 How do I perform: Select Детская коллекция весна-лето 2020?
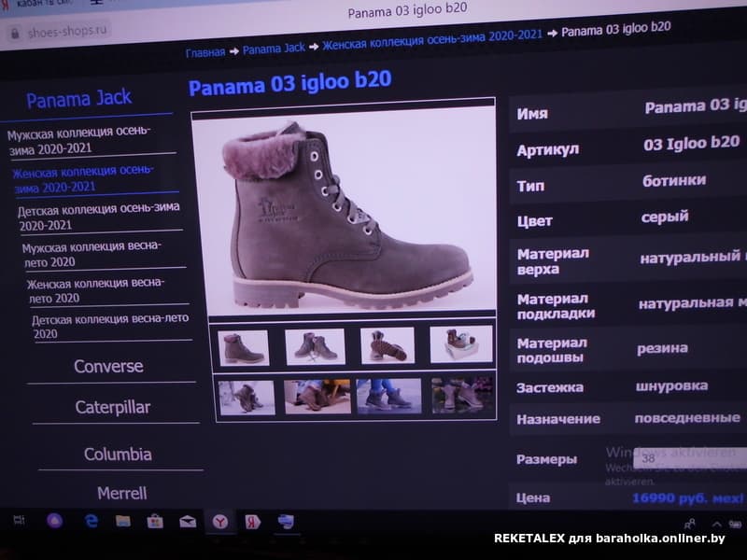point(110,326)
